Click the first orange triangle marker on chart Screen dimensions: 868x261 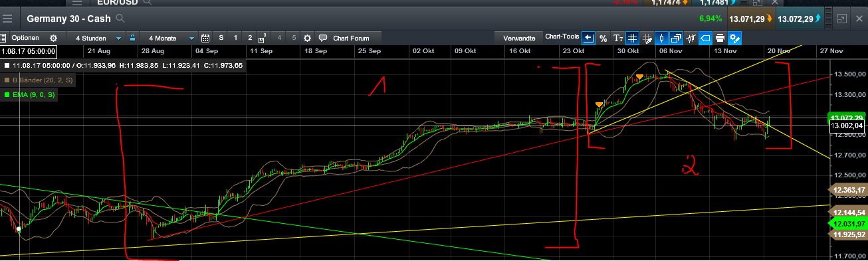click(x=599, y=104)
